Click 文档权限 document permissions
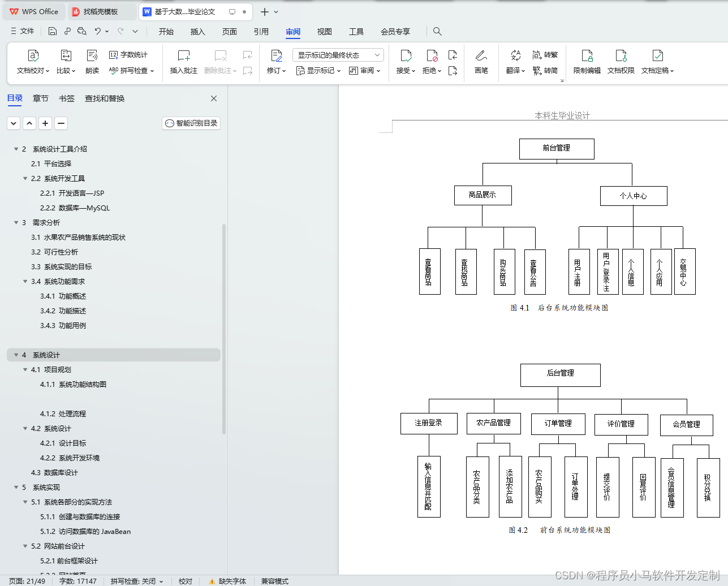The image size is (728, 586). click(x=621, y=62)
